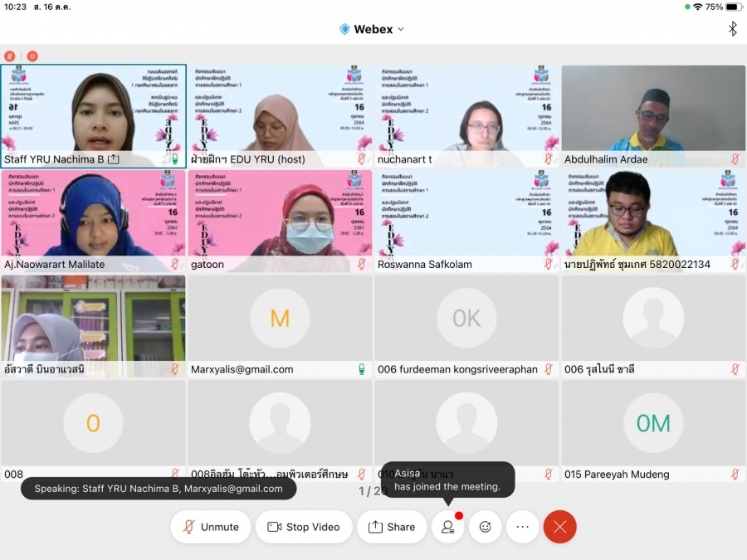The height and width of the screenshot is (560, 747).
Task: Tap the recording indicator icon at top left
Action: point(32,56)
